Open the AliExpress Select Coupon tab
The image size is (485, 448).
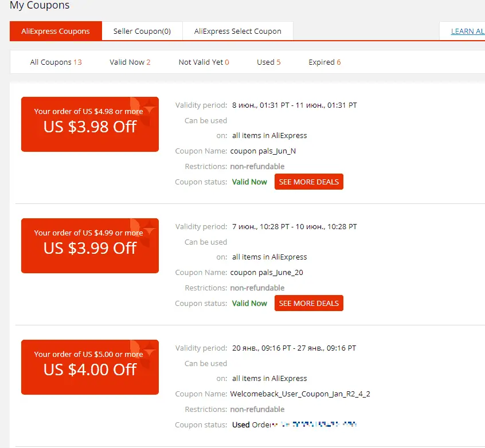coord(237,31)
